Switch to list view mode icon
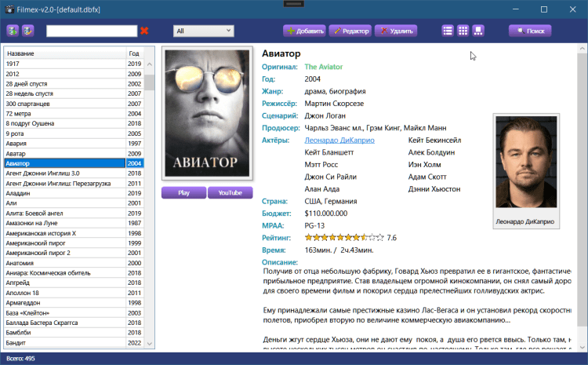 [x=448, y=31]
